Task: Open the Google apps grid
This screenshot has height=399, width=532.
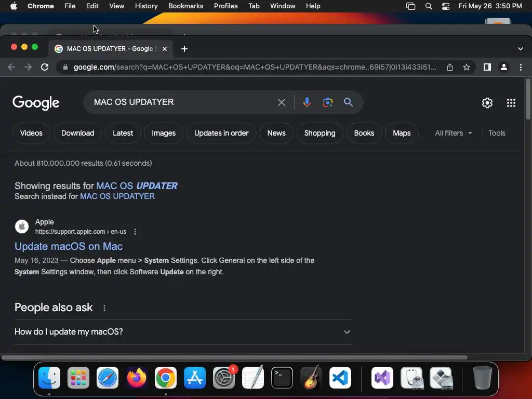Action: point(511,103)
